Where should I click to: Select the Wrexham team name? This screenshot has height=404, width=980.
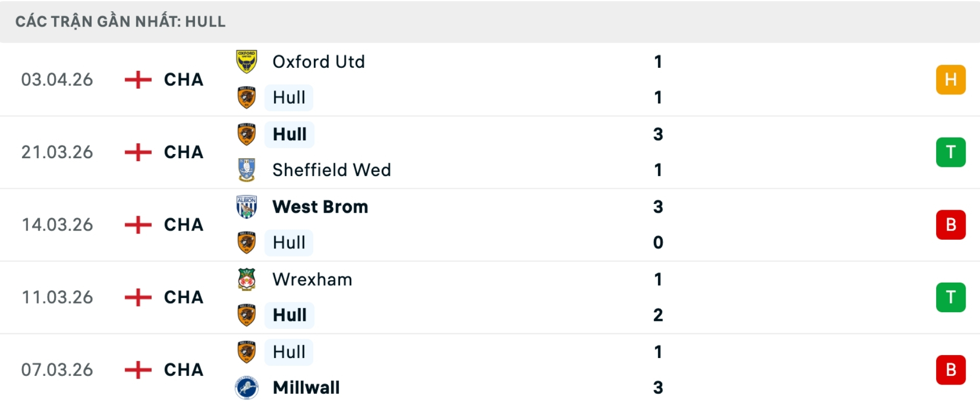pos(312,280)
